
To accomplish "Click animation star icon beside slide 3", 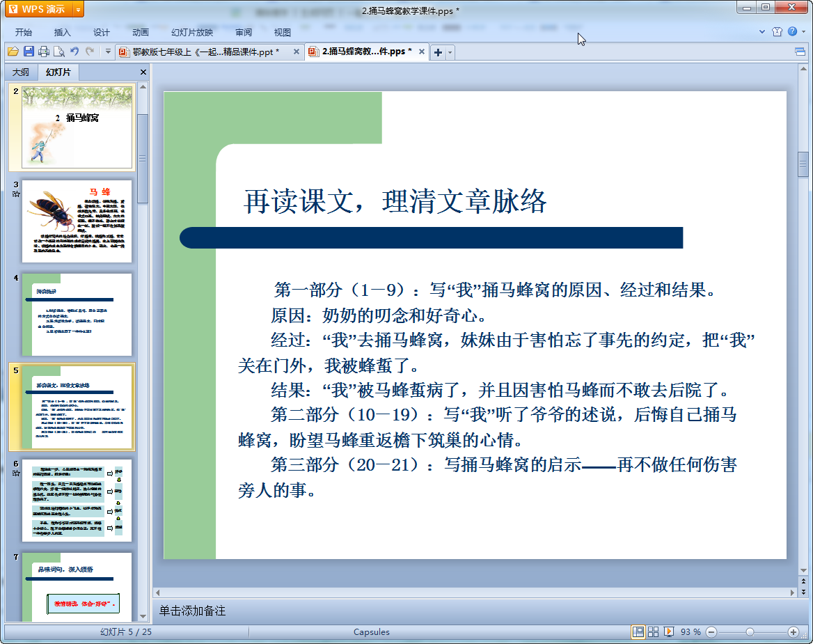I will click(15, 194).
